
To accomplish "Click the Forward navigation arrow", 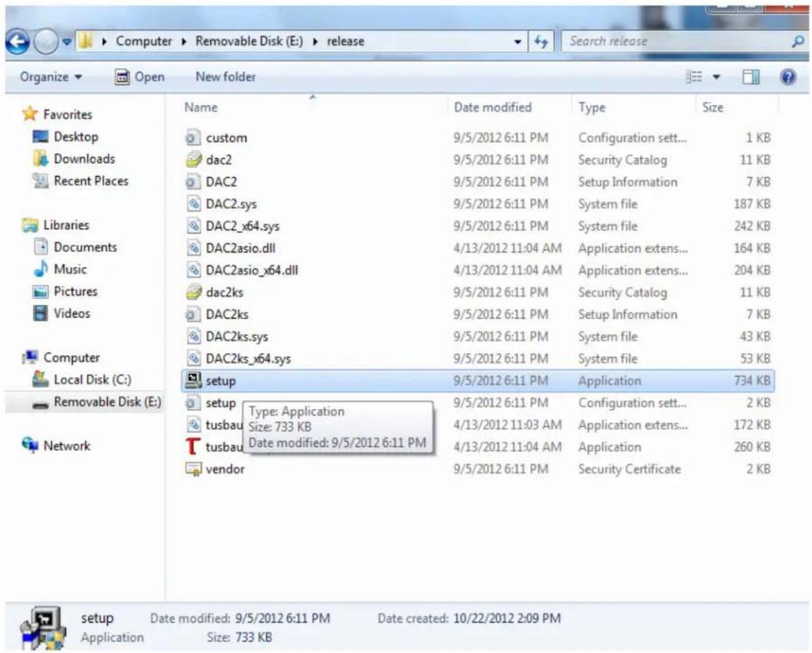I will [x=46, y=42].
